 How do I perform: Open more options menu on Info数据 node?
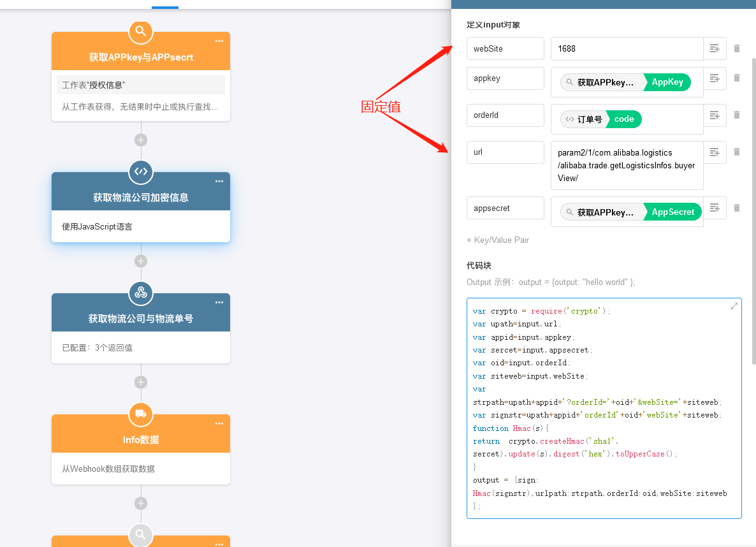click(219, 423)
